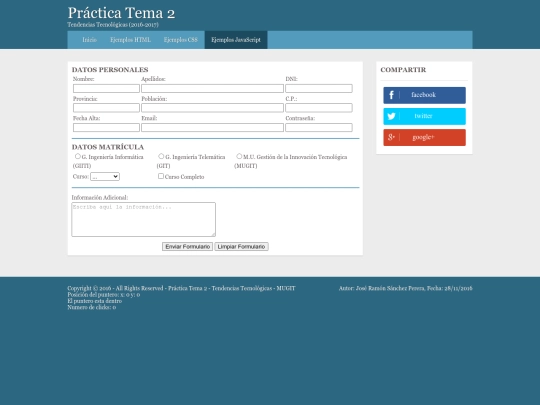The width and height of the screenshot is (540, 405).
Task: Click the 'Posición del puntero' status text
Action: 104,295
